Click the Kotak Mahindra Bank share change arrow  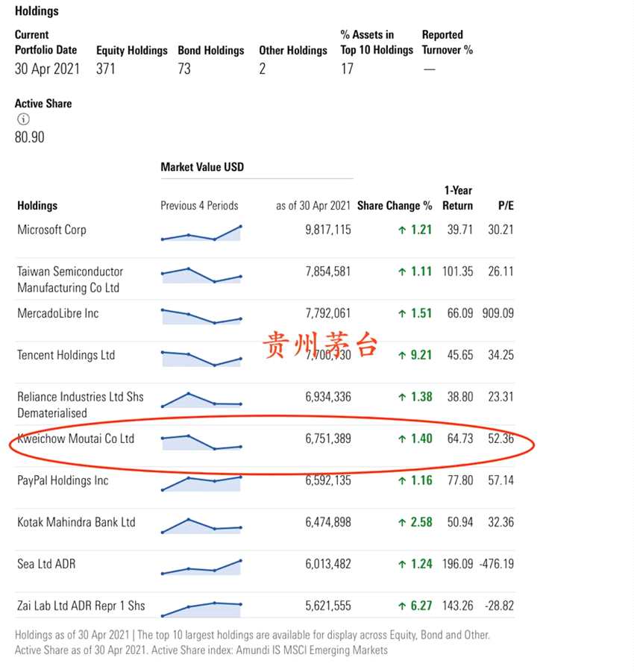(402, 523)
